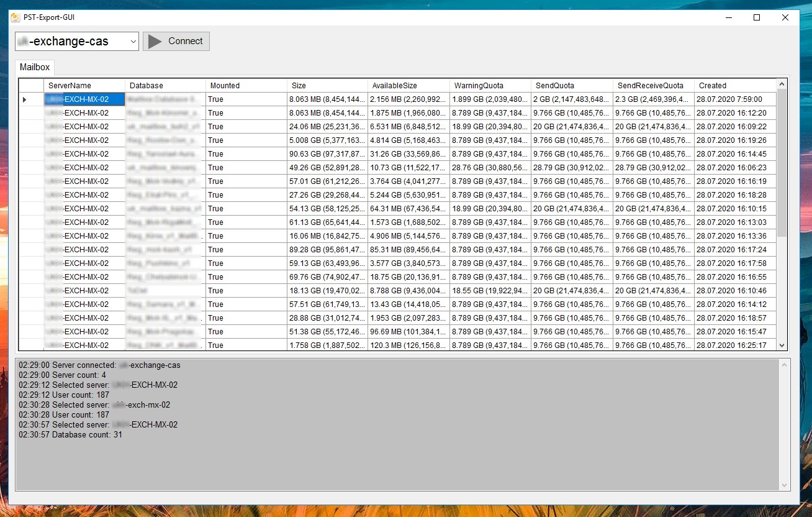Select the available size cell 120.3 MB

pos(409,345)
